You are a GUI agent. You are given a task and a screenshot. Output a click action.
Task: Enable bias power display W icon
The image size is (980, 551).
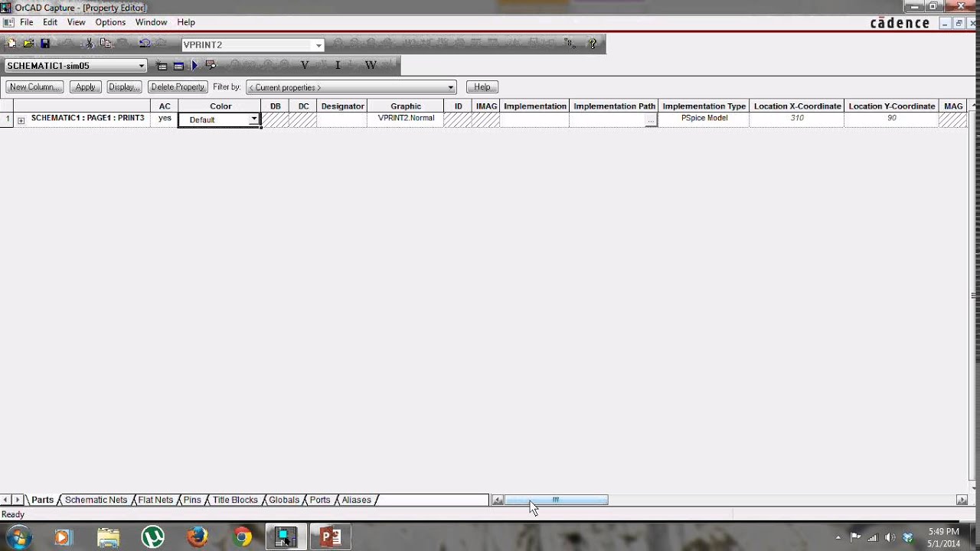(371, 66)
